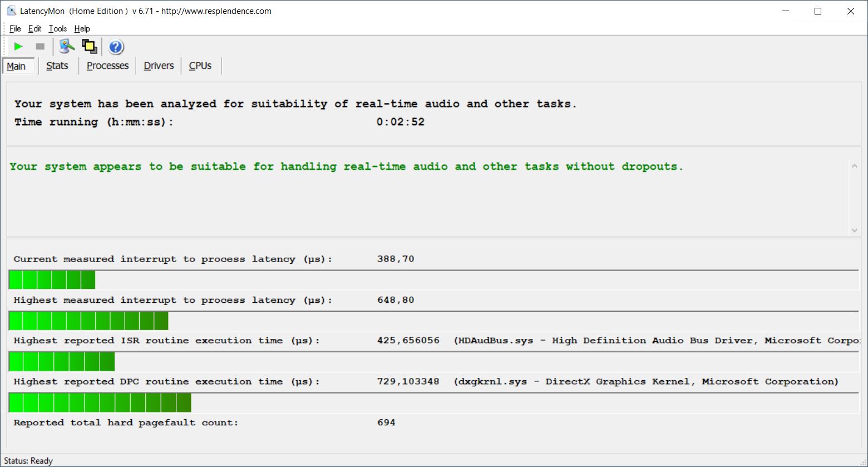Switch to the Stats tab
868x467 pixels.
pos(57,66)
